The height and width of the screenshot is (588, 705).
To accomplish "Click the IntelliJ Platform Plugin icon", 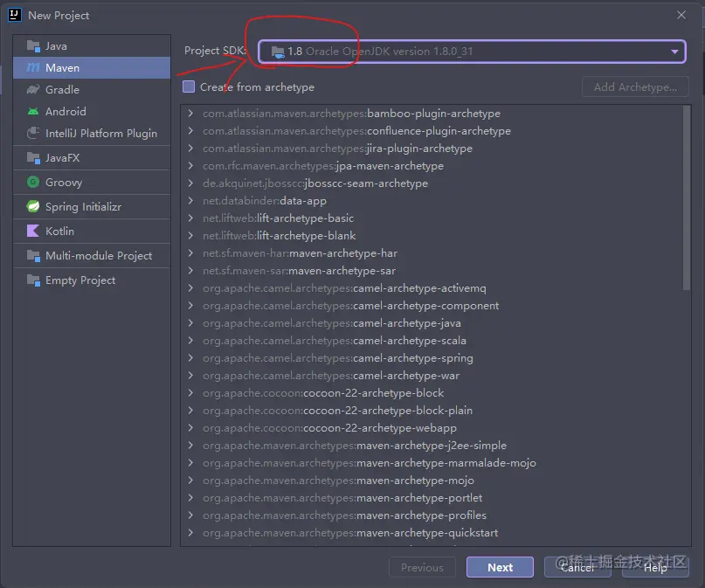I will [x=33, y=133].
